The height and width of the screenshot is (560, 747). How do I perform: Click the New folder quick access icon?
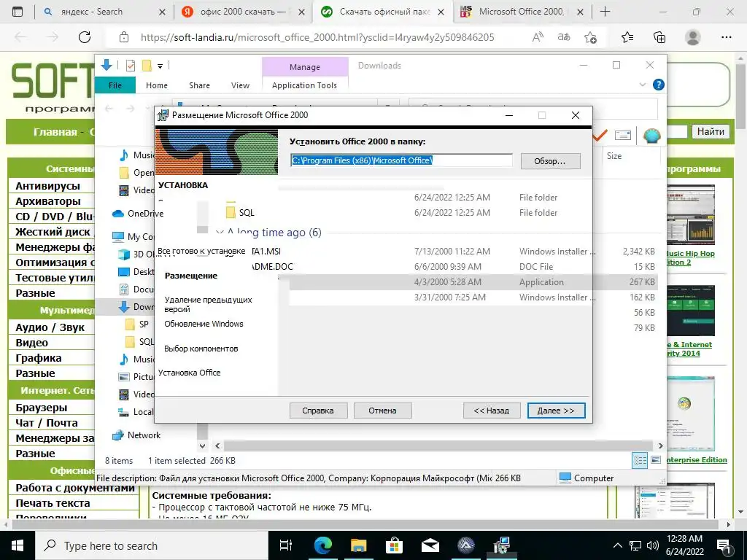point(147,66)
